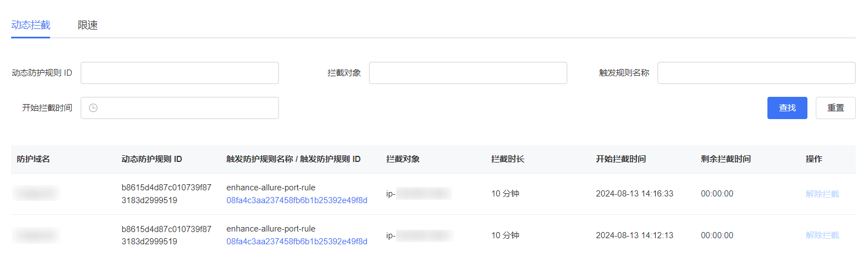
Task: Focus the 拦截对象 search field
Action: [468, 73]
